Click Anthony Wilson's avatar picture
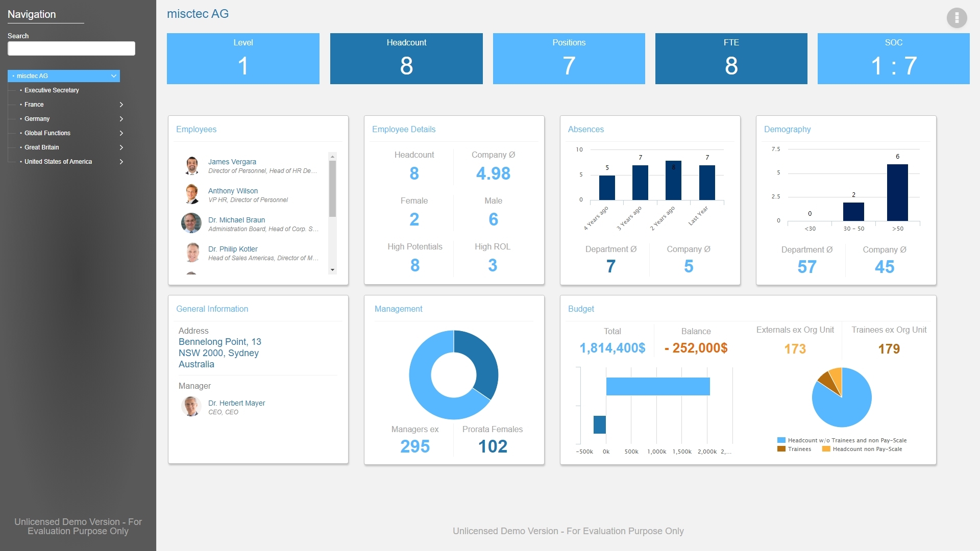Viewport: 980px width, 551px height. coord(192,194)
